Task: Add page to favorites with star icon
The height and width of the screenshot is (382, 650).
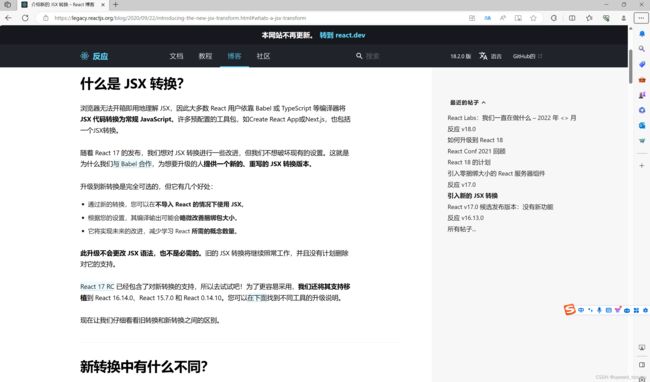Action: pyautogui.click(x=534, y=18)
